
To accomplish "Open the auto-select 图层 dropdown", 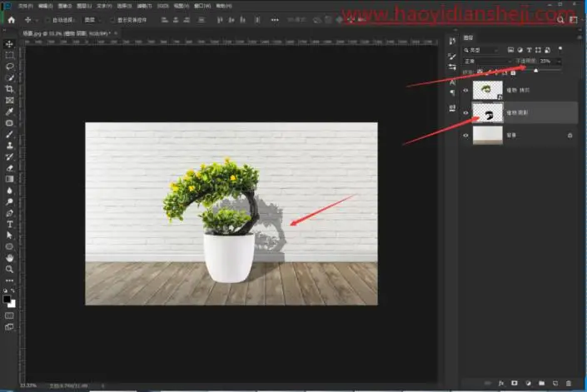I will 92,20.
